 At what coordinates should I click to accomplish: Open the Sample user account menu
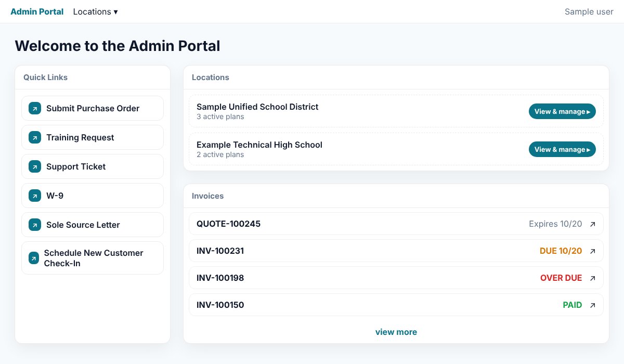pyautogui.click(x=589, y=11)
